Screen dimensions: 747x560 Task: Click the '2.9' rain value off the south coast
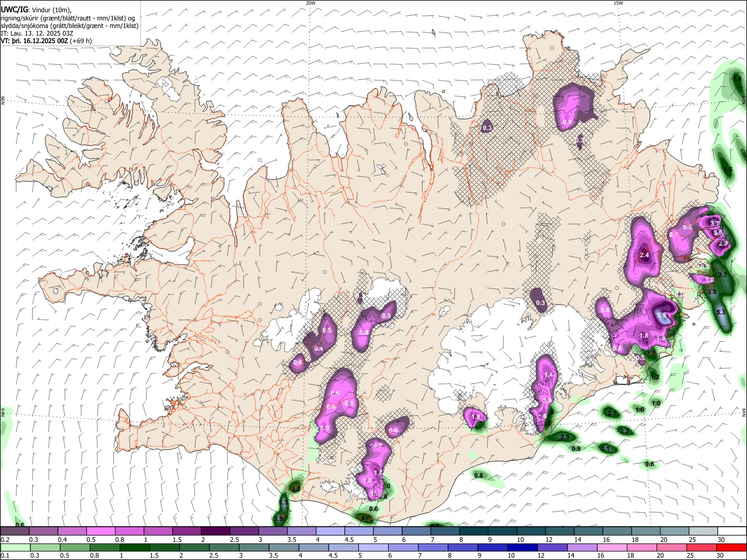[x=564, y=437]
